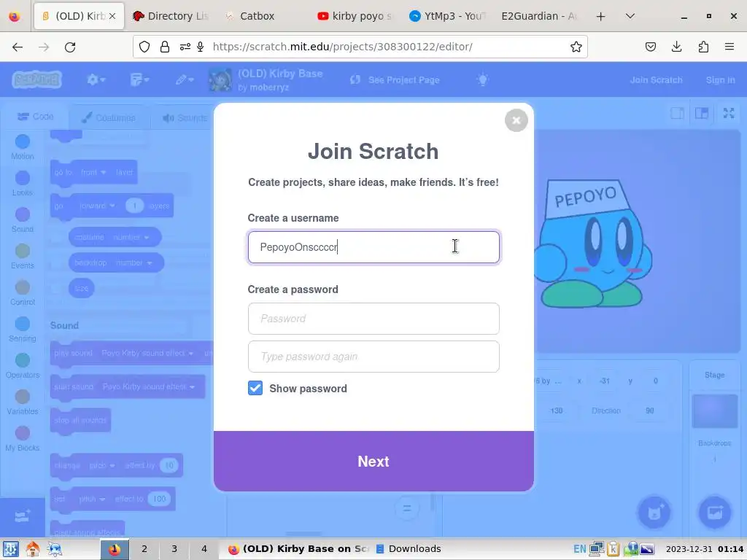Switch to the Sounds tab

click(184, 117)
